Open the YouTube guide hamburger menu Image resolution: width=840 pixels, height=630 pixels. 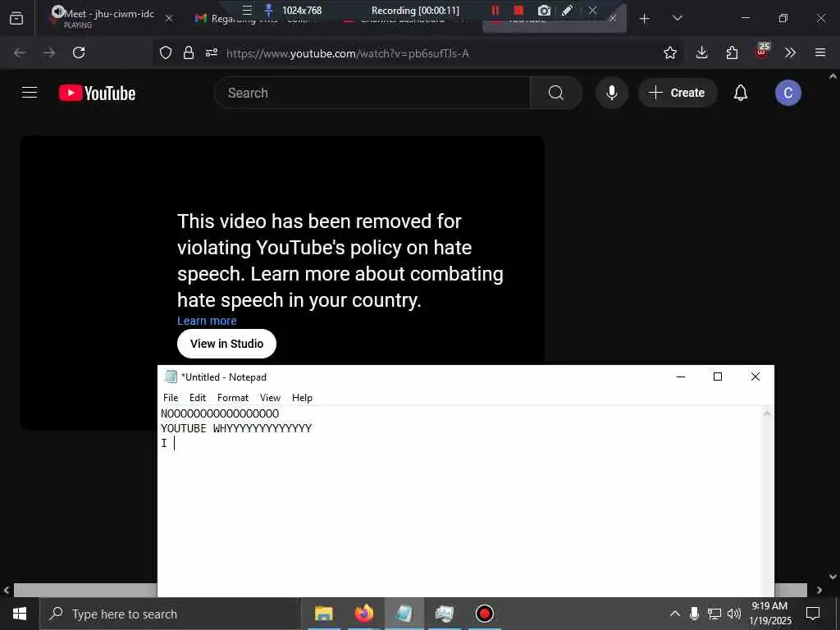click(30, 93)
